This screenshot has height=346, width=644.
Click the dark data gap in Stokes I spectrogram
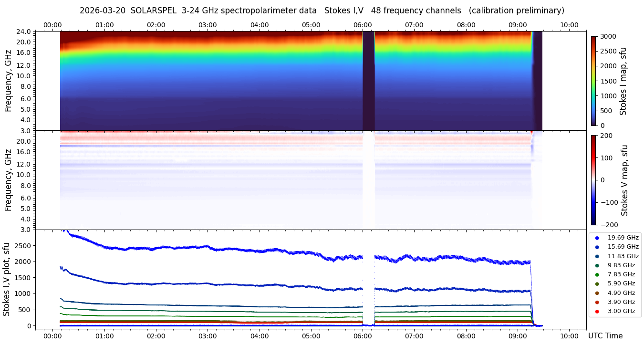(x=368, y=81)
